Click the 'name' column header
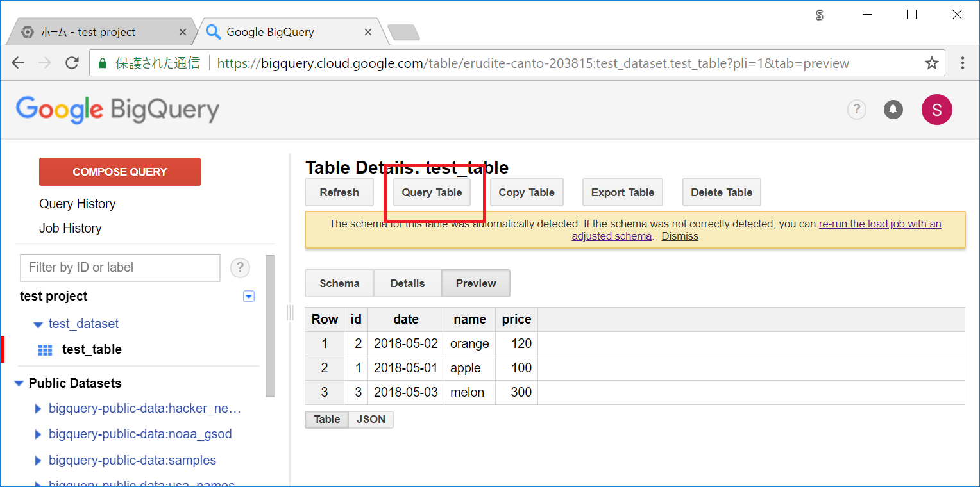 (470, 319)
